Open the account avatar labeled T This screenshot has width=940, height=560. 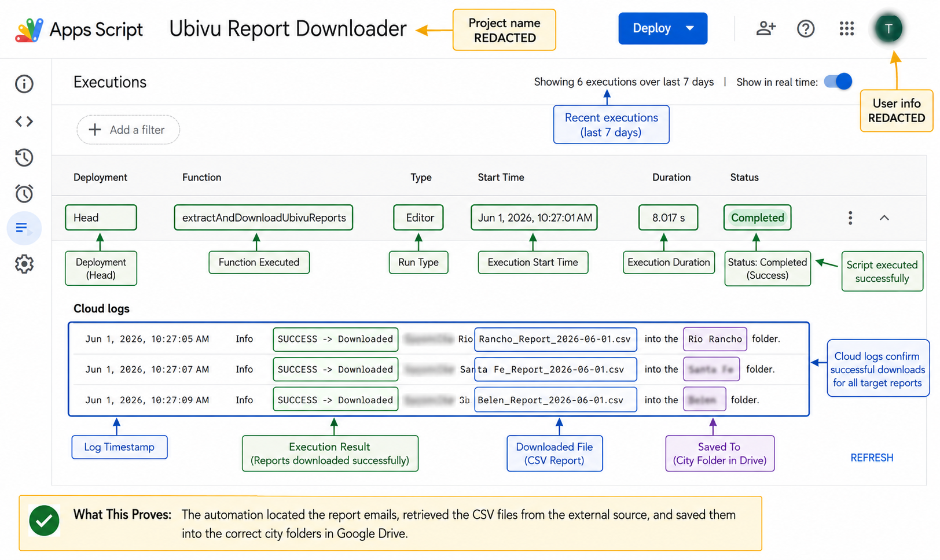[x=888, y=28]
